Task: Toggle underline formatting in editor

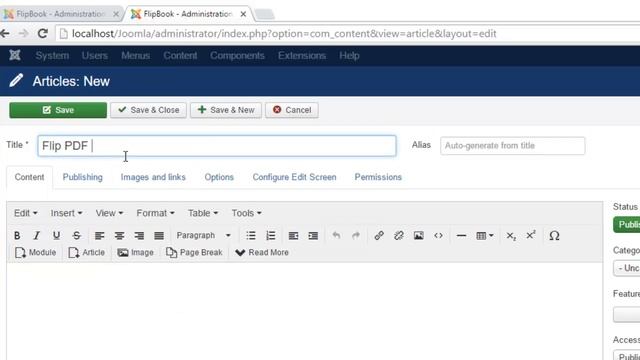Action: pyautogui.click(x=56, y=236)
